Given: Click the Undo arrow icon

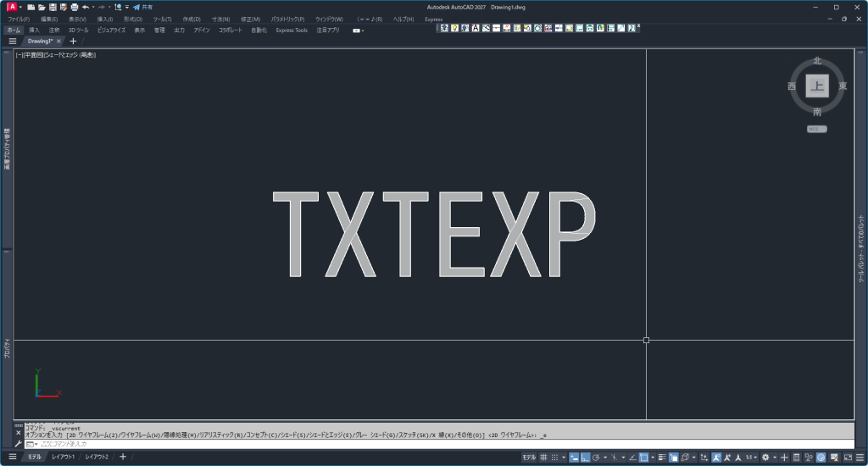Looking at the screenshot, I should [x=86, y=7].
